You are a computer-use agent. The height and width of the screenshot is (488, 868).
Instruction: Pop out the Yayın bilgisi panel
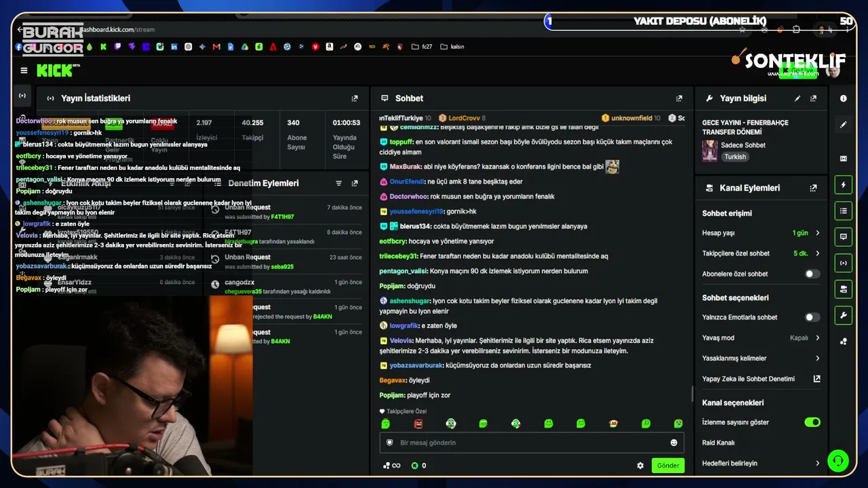pos(813,98)
